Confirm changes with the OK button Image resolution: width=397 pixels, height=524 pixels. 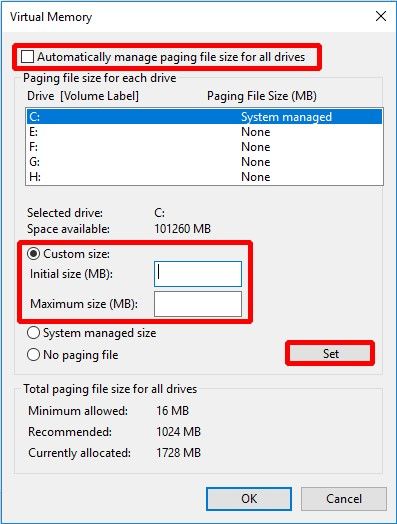[249, 499]
